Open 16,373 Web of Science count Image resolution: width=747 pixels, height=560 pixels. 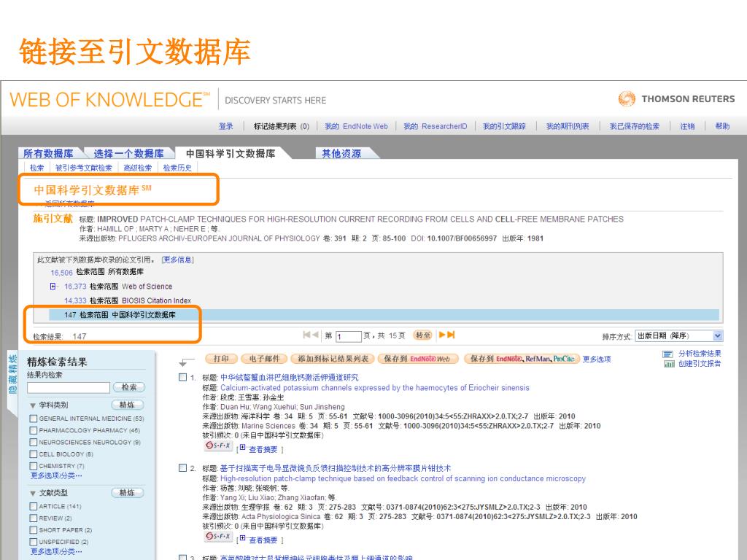coord(75,286)
